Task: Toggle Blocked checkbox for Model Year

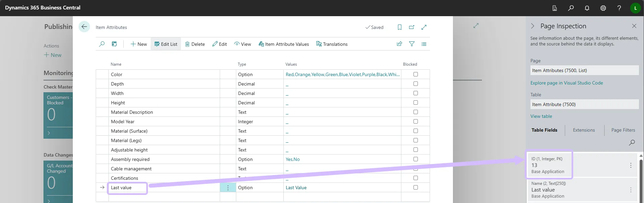Action: click(x=416, y=122)
